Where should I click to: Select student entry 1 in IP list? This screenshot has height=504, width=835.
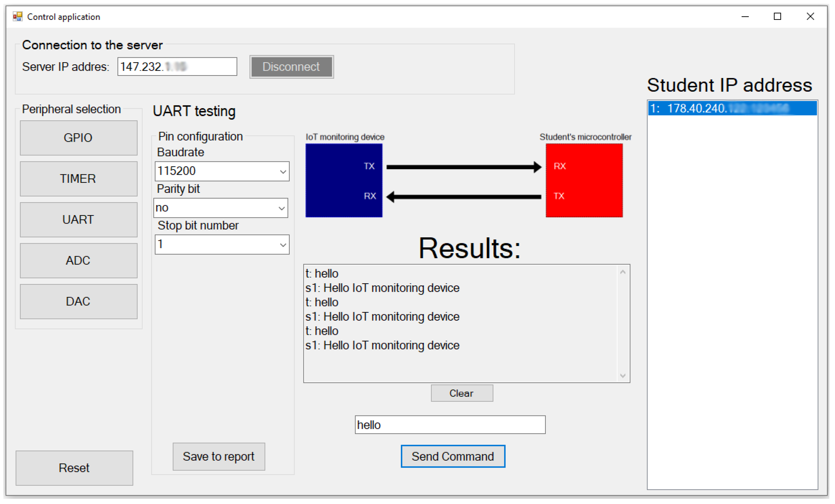pyautogui.click(x=732, y=108)
